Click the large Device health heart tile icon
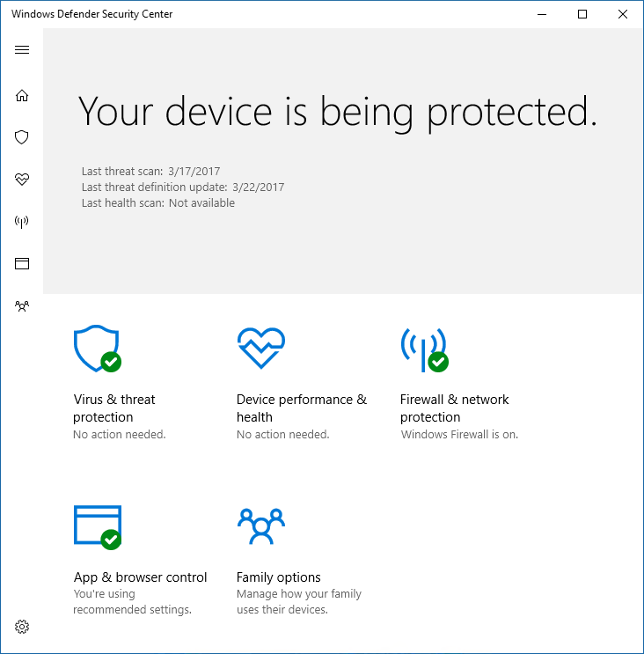 pyautogui.click(x=260, y=348)
